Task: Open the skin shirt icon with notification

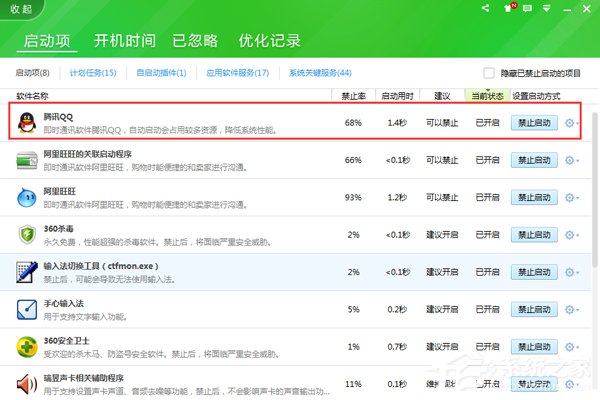Action: (x=509, y=8)
